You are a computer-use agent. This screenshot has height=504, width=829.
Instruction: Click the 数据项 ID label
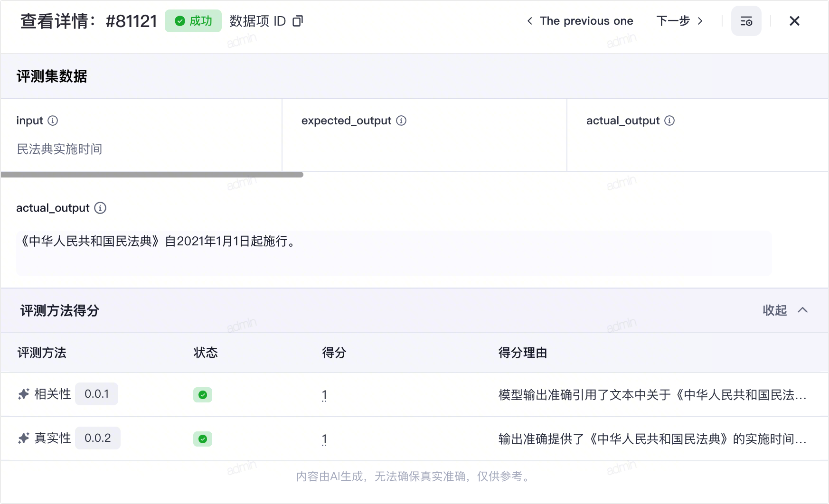[x=258, y=21]
